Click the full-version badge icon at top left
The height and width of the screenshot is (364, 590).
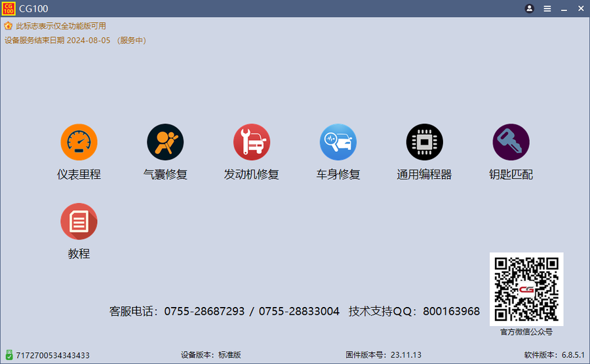coord(8,26)
